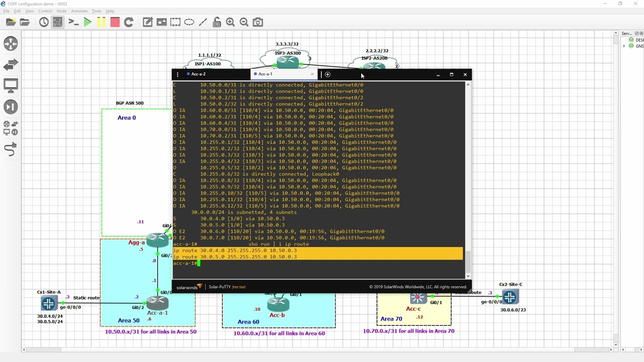Take a screenshot with the camera icon

click(x=258, y=22)
